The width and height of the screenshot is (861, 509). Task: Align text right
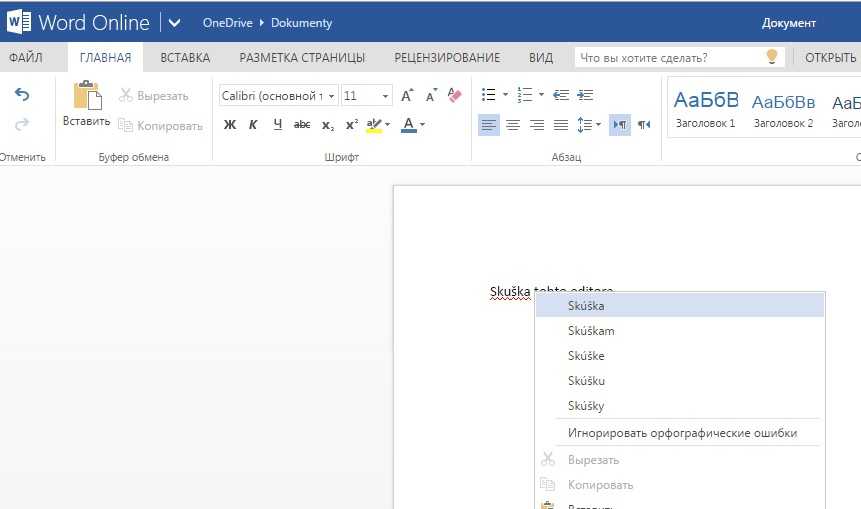point(536,125)
